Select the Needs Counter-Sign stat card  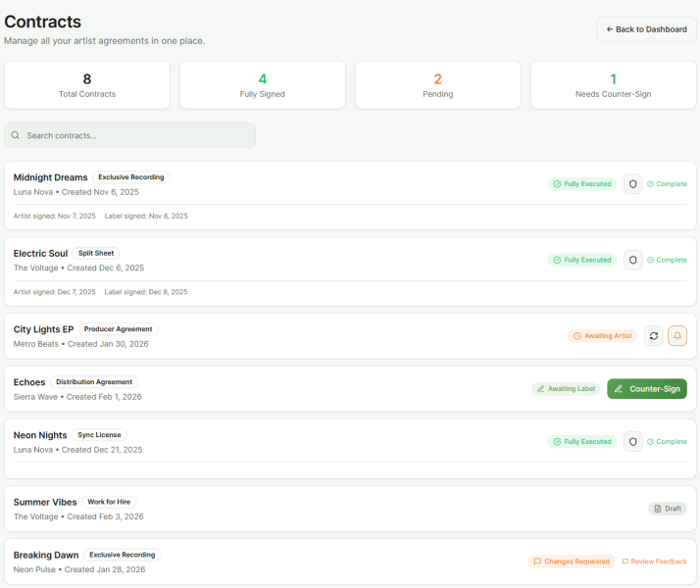[613, 85]
